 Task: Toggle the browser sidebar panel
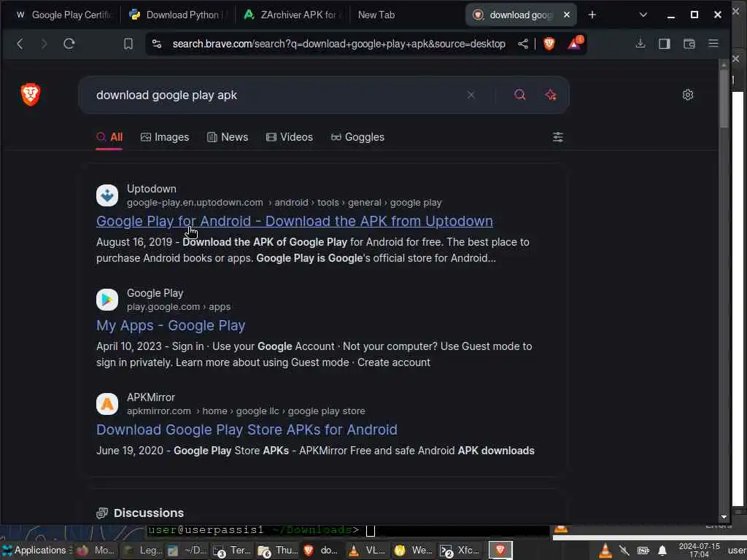pos(664,44)
